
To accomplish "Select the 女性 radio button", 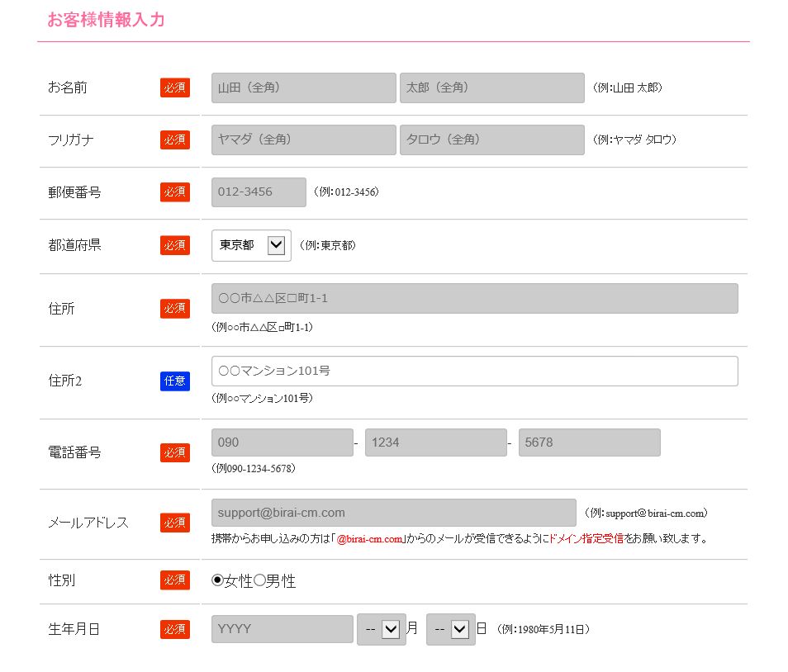I will 217,580.
